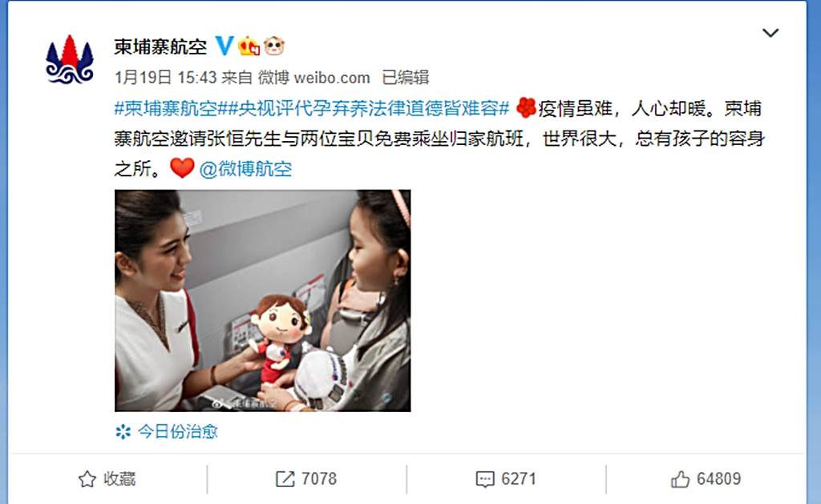Like the post with thumbs-up 64809
The height and width of the screenshot is (504, 821).
[706, 479]
